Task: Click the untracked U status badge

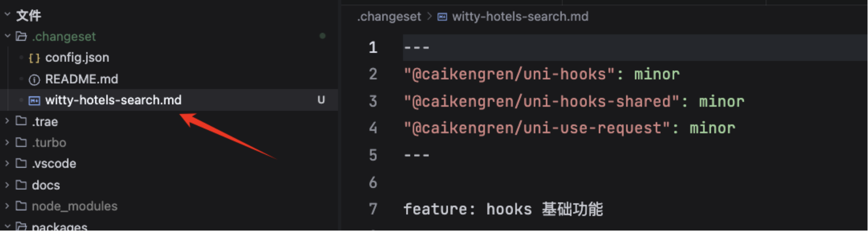Action: click(x=321, y=100)
